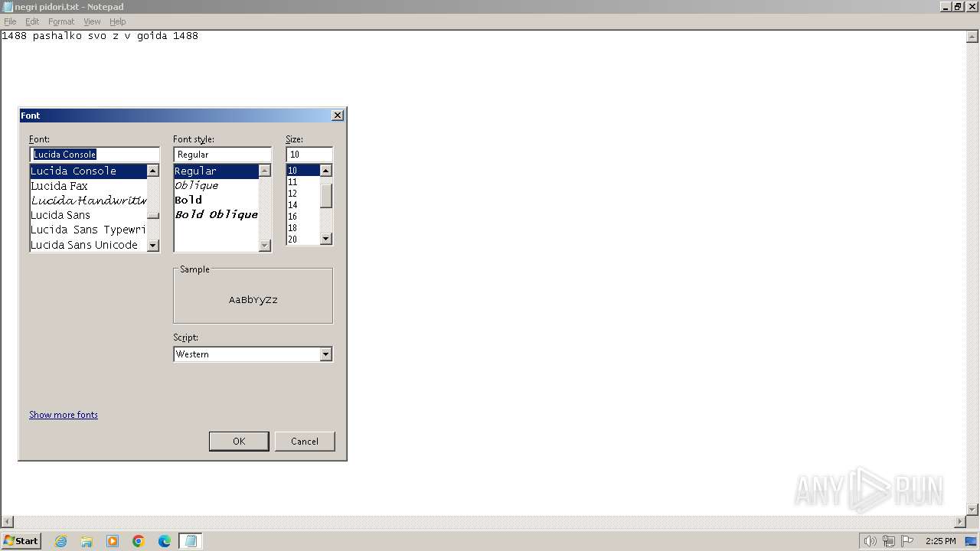This screenshot has height=551, width=980.
Task: Open Microsoft Edge from the taskbar
Action: click(165, 541)
